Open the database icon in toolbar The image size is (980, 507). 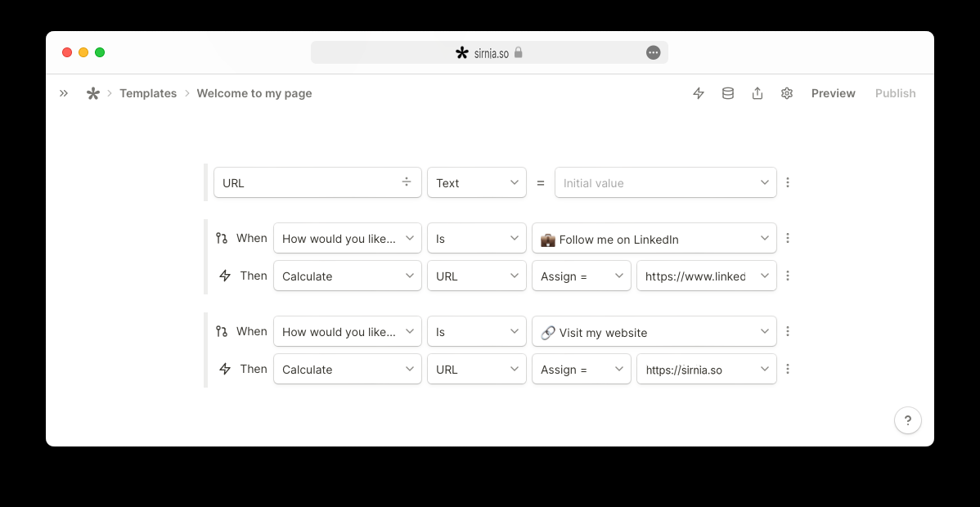click(728, 93)
